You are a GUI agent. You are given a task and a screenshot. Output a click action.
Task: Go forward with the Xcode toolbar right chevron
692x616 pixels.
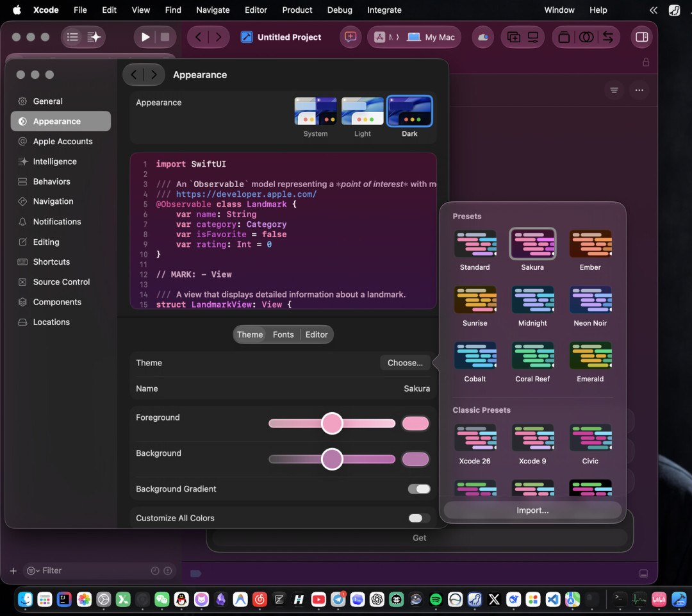pyautogui.click(x=218, y=37)
